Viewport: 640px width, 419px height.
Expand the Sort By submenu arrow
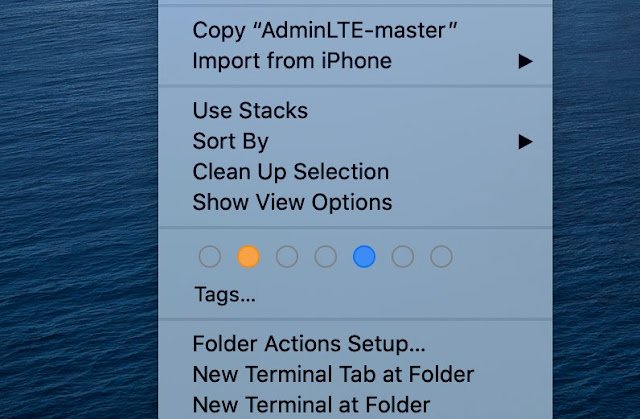point(525,141)
